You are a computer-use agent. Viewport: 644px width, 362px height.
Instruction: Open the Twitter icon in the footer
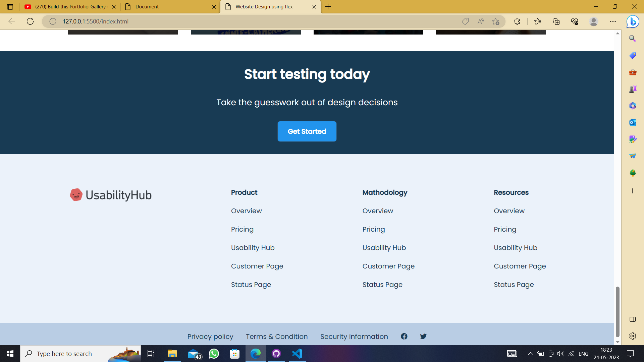pos(423,336)
